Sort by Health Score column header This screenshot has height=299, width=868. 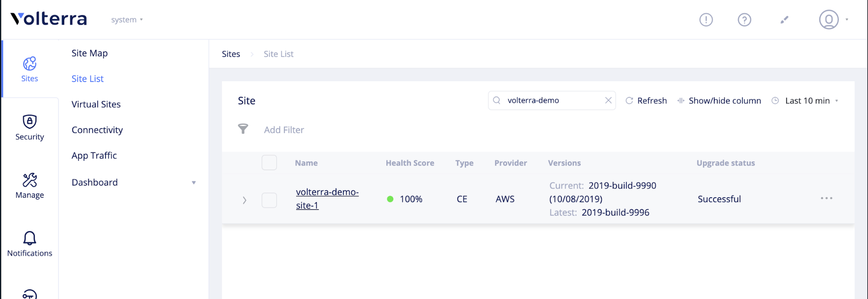(410, 163)
